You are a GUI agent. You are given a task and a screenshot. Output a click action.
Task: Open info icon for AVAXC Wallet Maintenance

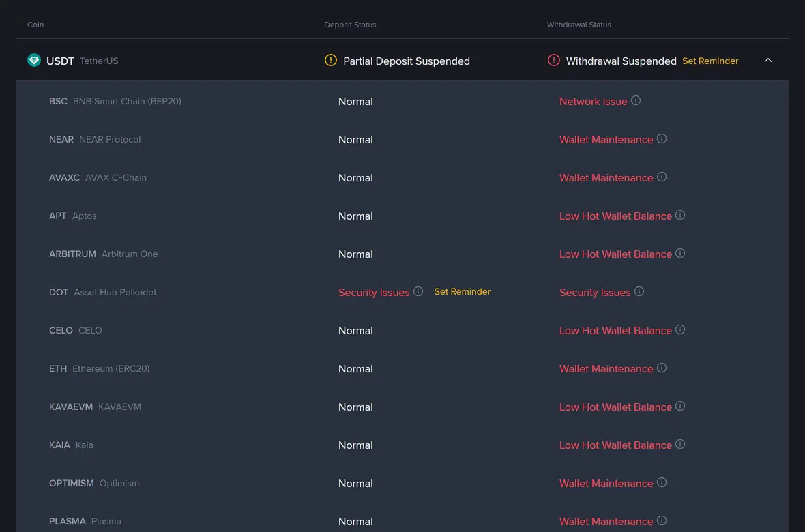[662, 177]
